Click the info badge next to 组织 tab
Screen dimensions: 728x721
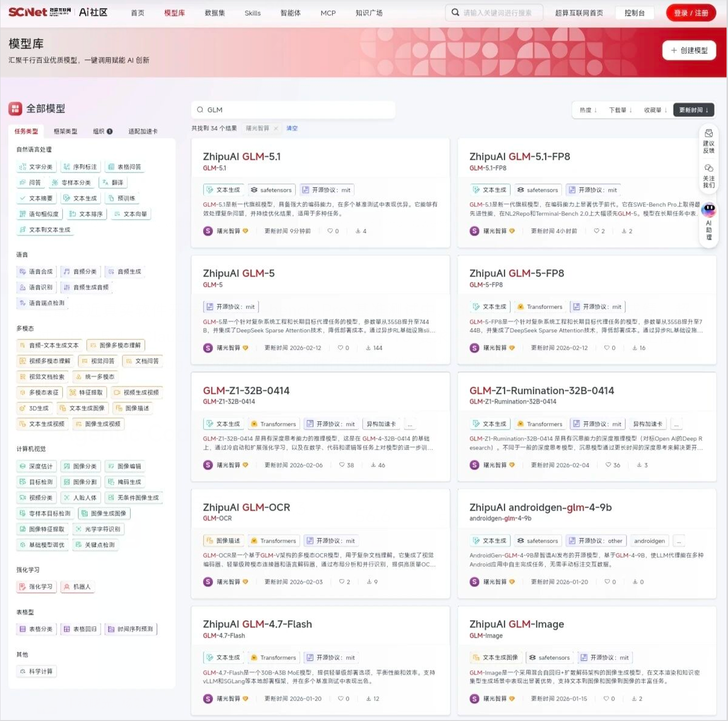[x=110, y=131]
